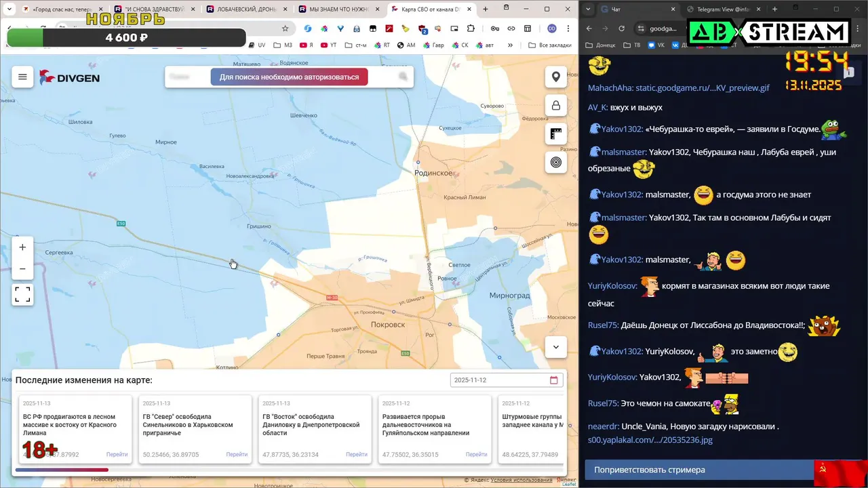Image resolution: width=868 pixels, height=488 pixels.
Task: Open the calendar icon of the date field
Action: click(x=554, y=380)
